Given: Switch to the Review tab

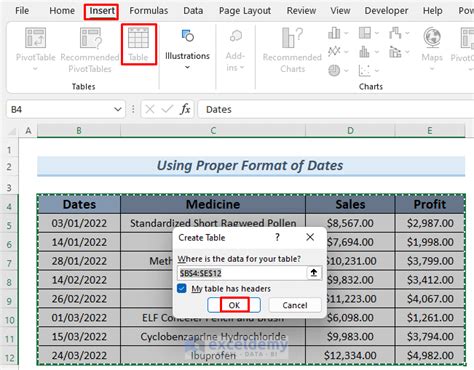Looking at the screenshot, I should coord(301,11).
